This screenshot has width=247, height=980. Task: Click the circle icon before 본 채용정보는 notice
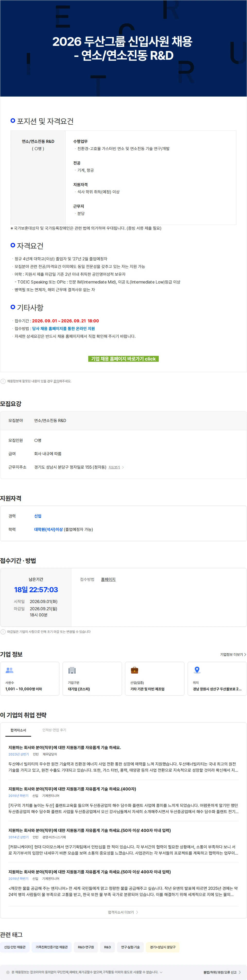click(x=8, y=972)
